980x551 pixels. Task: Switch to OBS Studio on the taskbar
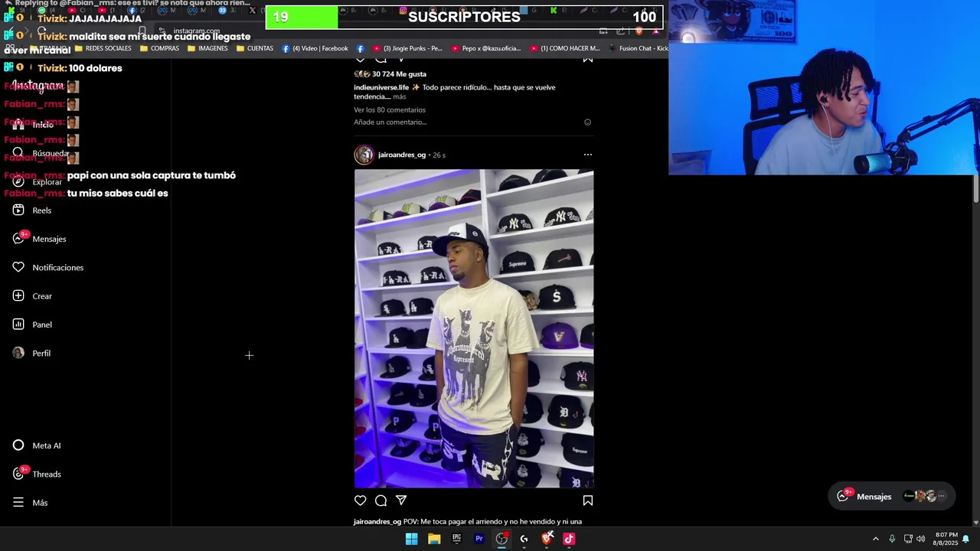[501, 539]
